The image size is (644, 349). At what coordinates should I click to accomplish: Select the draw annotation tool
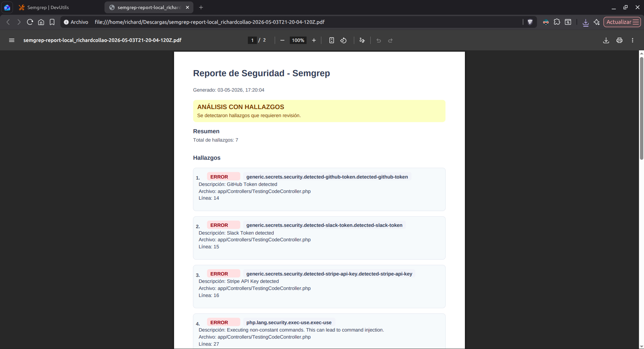coord(362,40)
